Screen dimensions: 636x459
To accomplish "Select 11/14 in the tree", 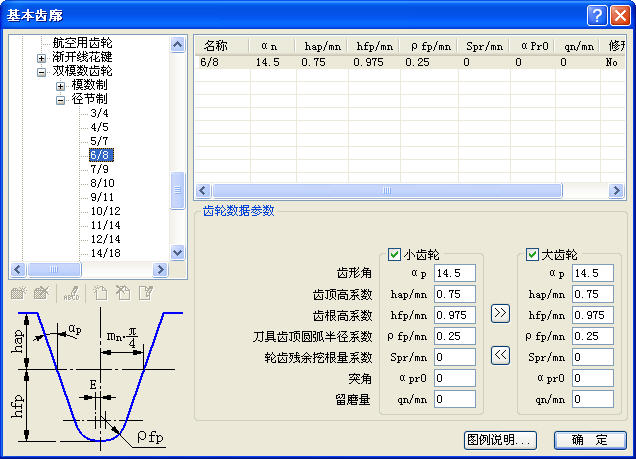I will tap(105, 225).
